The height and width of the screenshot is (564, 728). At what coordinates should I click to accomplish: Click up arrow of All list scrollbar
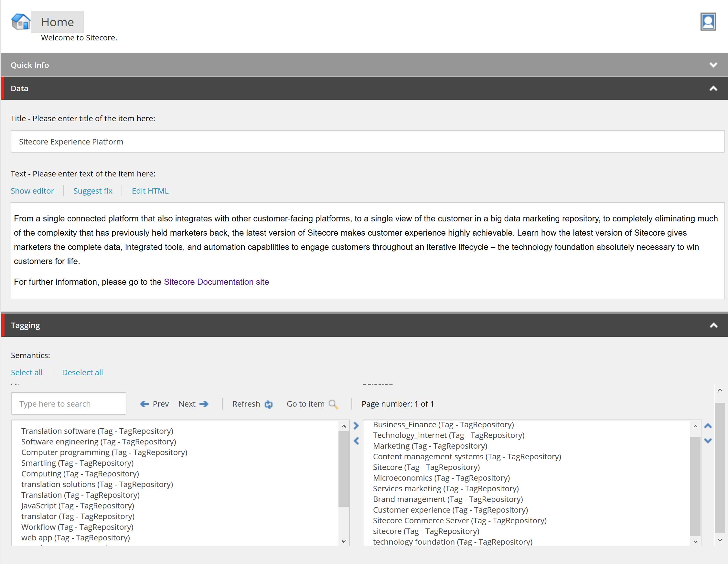pyautogui.click(x=344, y=426)
